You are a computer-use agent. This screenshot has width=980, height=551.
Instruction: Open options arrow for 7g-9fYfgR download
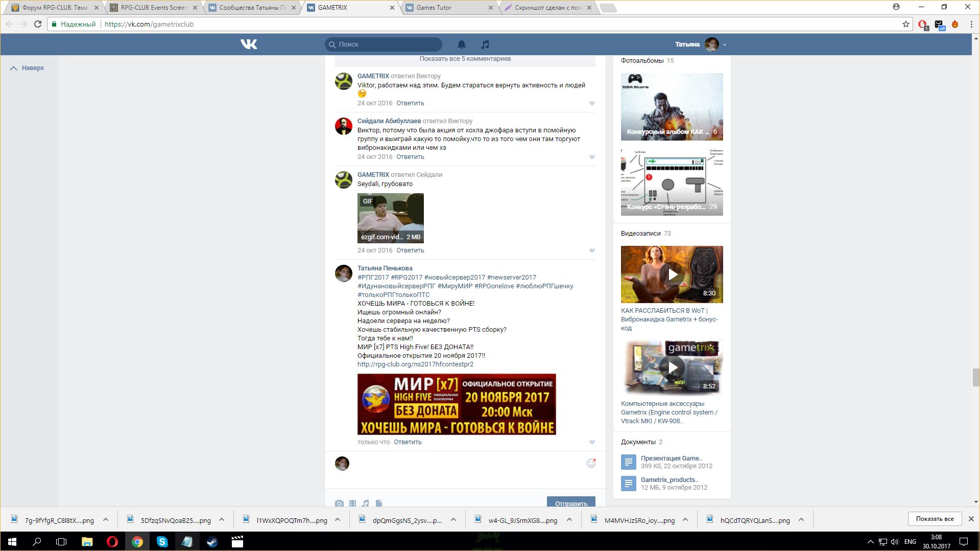tap(106, 520)
